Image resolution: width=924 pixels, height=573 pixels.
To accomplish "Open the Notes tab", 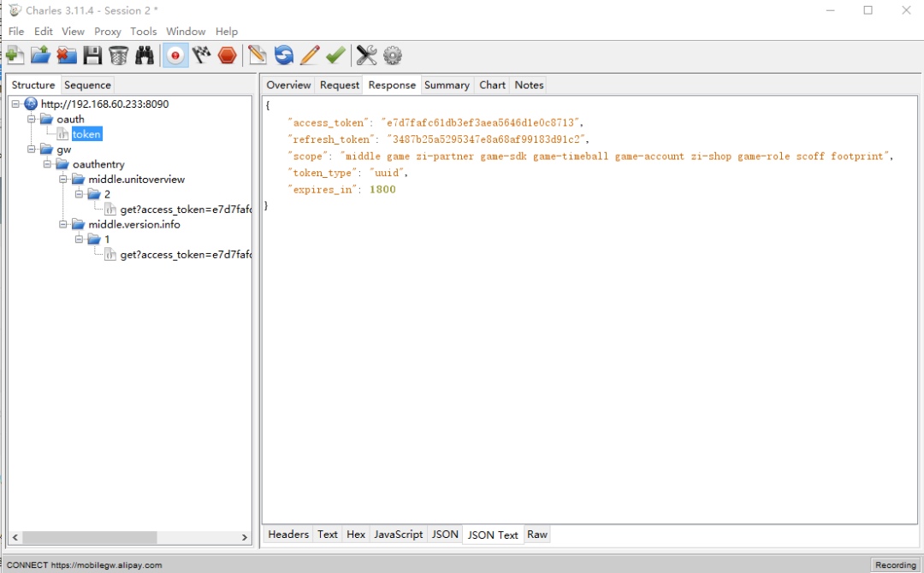I will point(529,85).
